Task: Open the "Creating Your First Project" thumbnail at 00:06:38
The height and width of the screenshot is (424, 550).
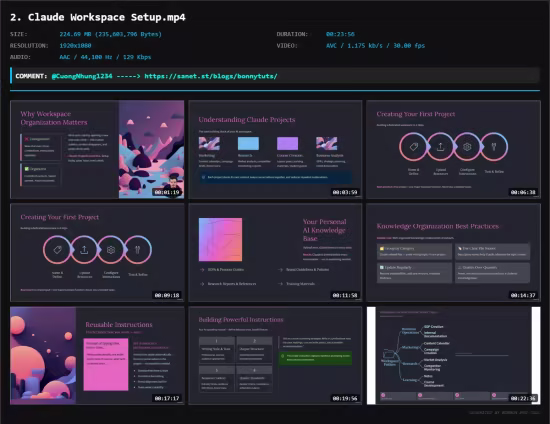Action: pos(453,149)
